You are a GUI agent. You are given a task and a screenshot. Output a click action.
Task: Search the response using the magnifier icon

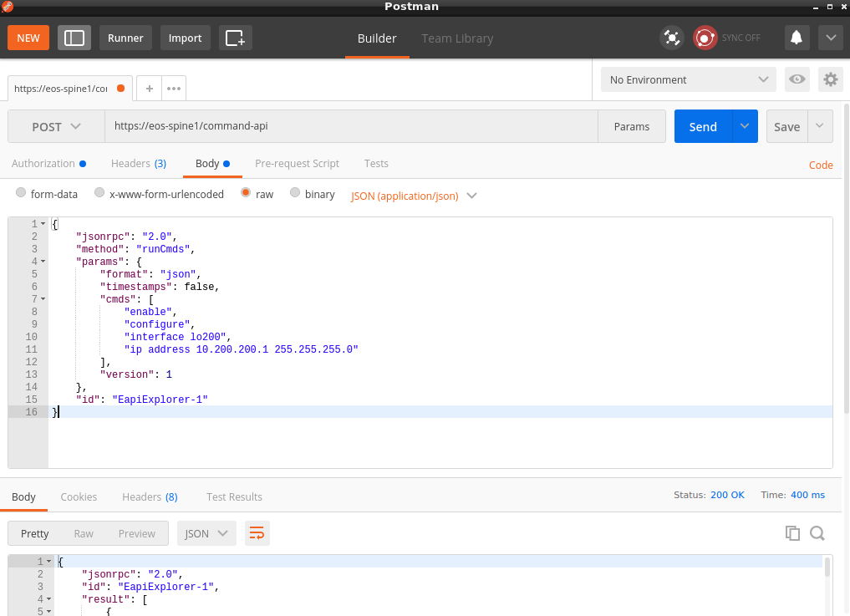[817, 532]
